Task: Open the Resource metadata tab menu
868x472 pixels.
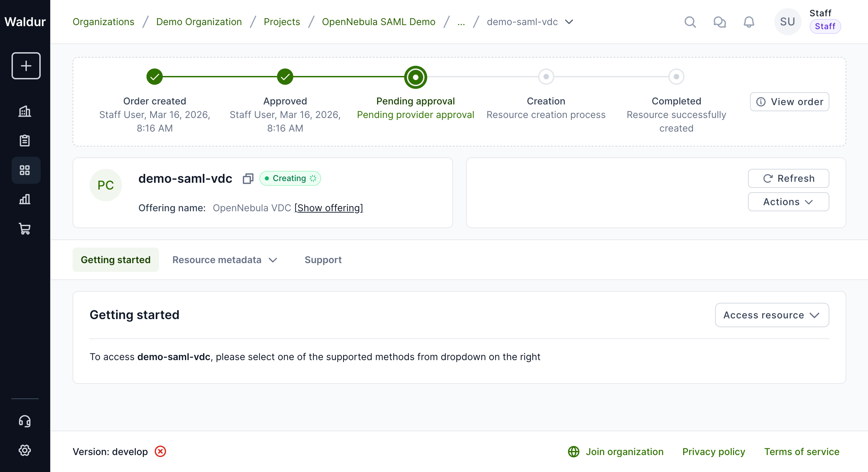Action: [x=225, y=260]
